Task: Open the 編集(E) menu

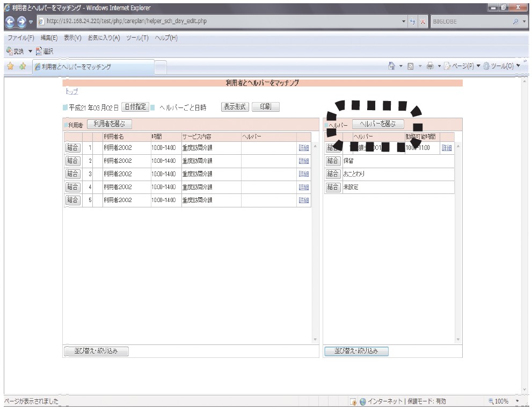Action: 49,38
